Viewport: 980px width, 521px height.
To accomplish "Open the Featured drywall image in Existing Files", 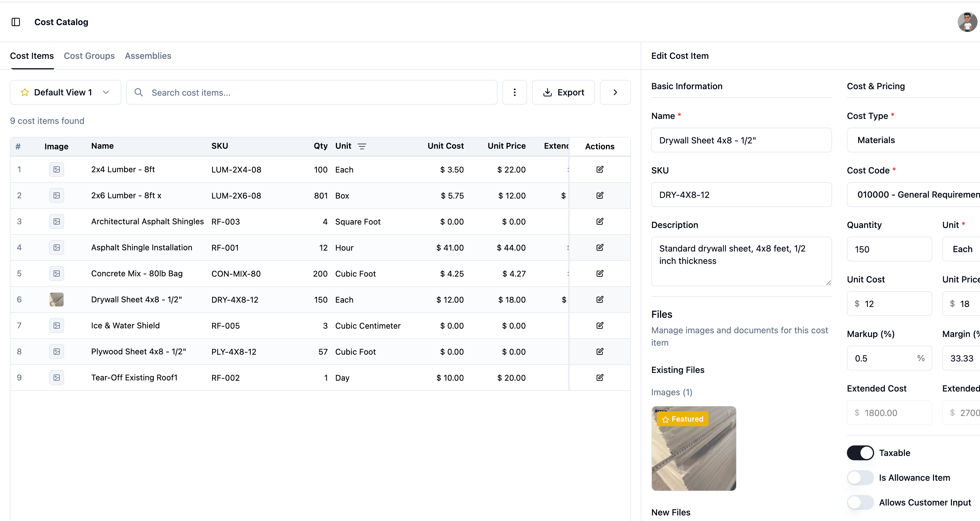I will pyautogui.click(x=694, y=448).
